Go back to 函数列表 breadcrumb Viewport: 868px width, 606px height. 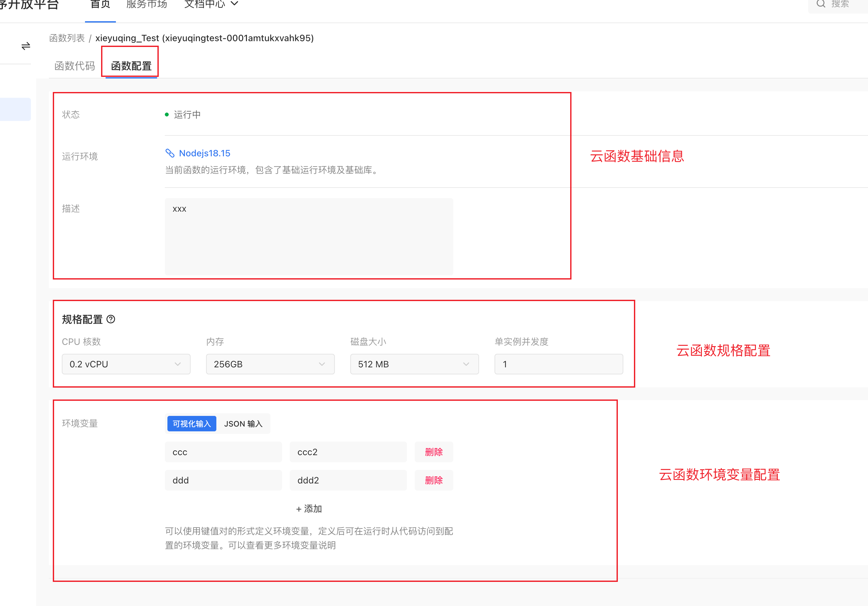[67, 38]
